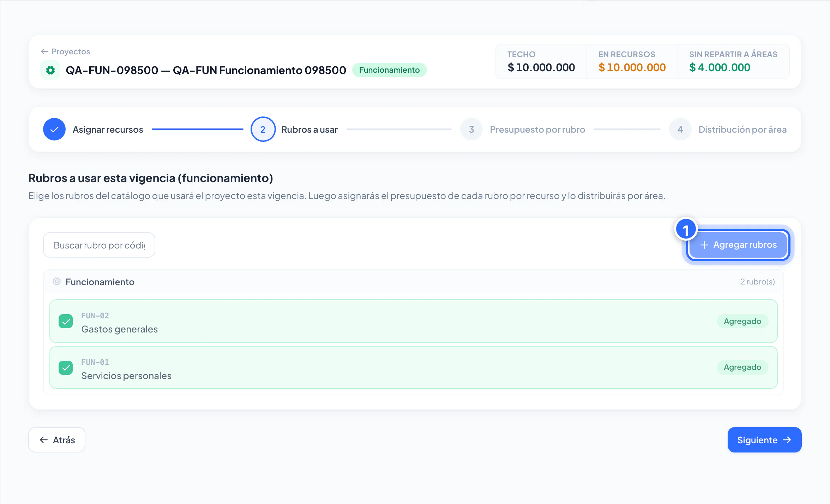
Task: Click the FUN-01 code text
Action: [95, 362]
